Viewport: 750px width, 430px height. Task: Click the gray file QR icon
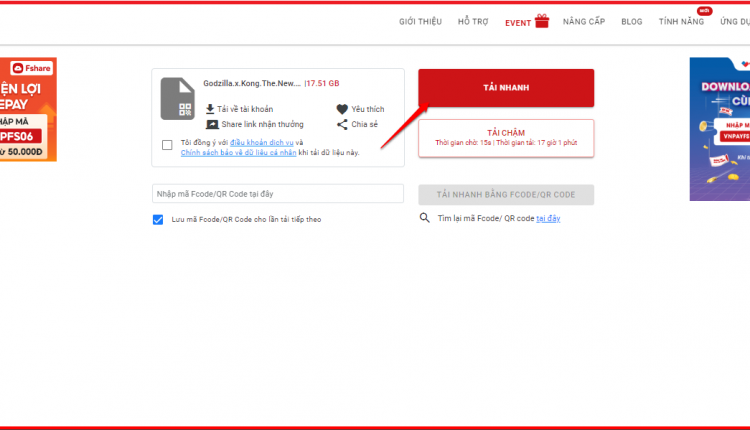pyautogui.click(x=177, y=99)
